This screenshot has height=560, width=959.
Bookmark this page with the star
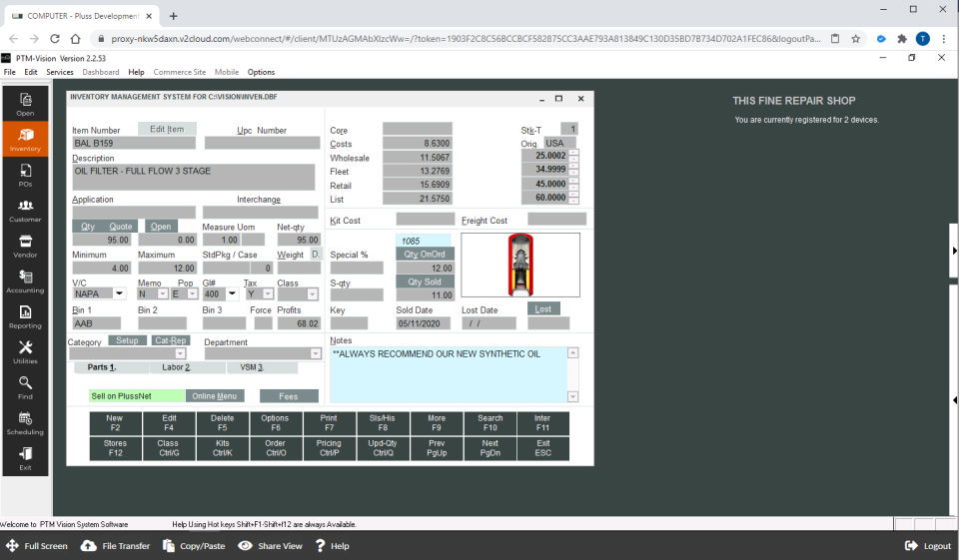(856, 39)
